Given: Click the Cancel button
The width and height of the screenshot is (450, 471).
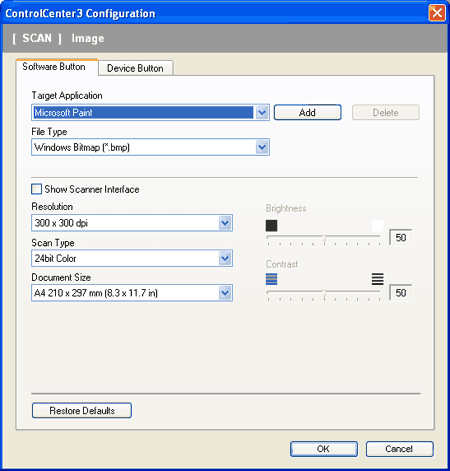Looking at the screenshot, I should (399, 449).
